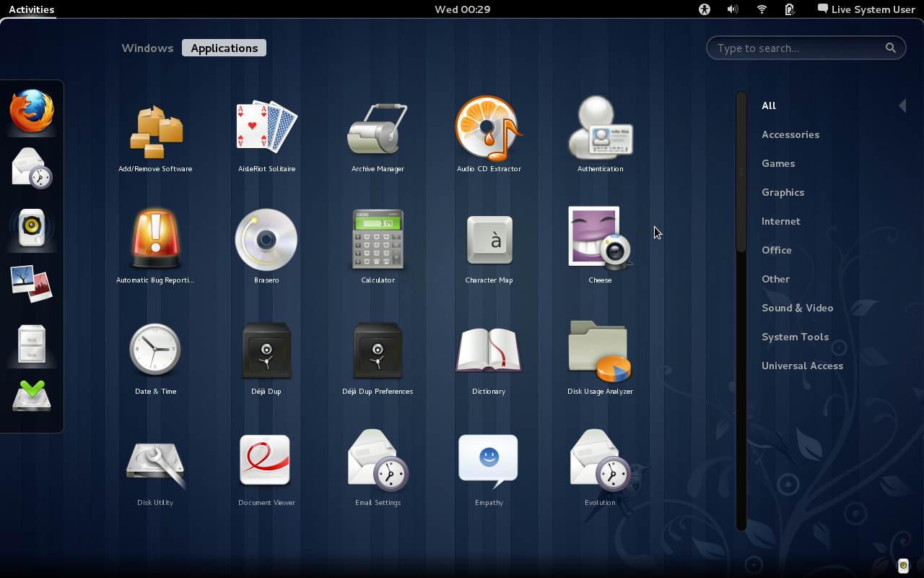Filter apps by the Games category
Screen dimensions: 924x578
point(778,163)
